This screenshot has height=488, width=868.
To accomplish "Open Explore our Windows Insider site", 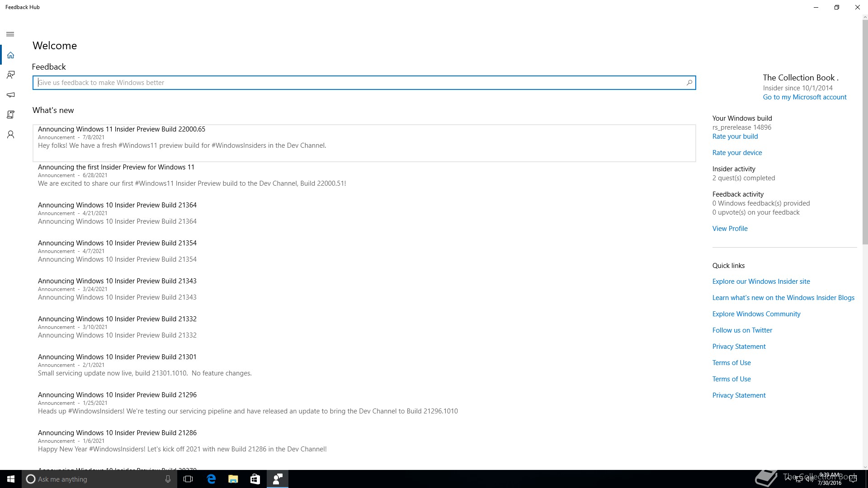I will (x=761, y=282).
